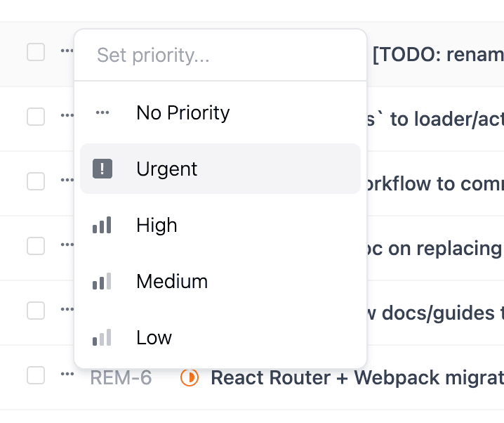Select the checkbox for issue REM-6
This screenshot has height=423, width=504.
[x=36, y=375]
